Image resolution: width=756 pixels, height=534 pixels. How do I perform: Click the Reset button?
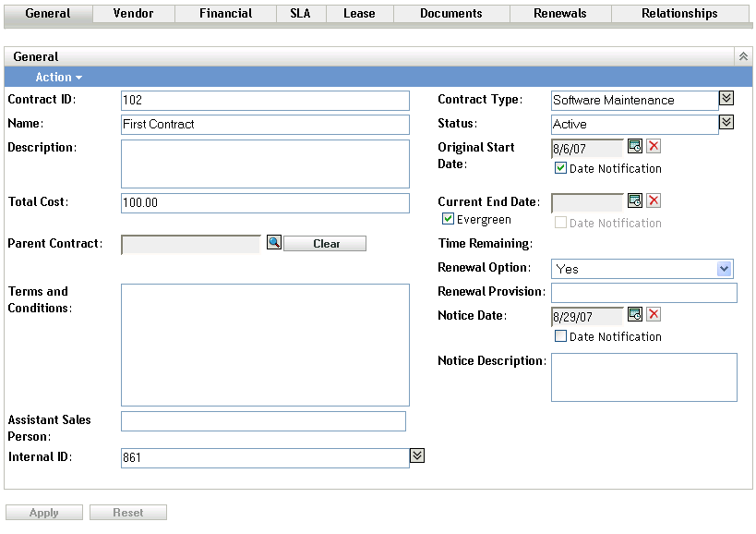128,513
